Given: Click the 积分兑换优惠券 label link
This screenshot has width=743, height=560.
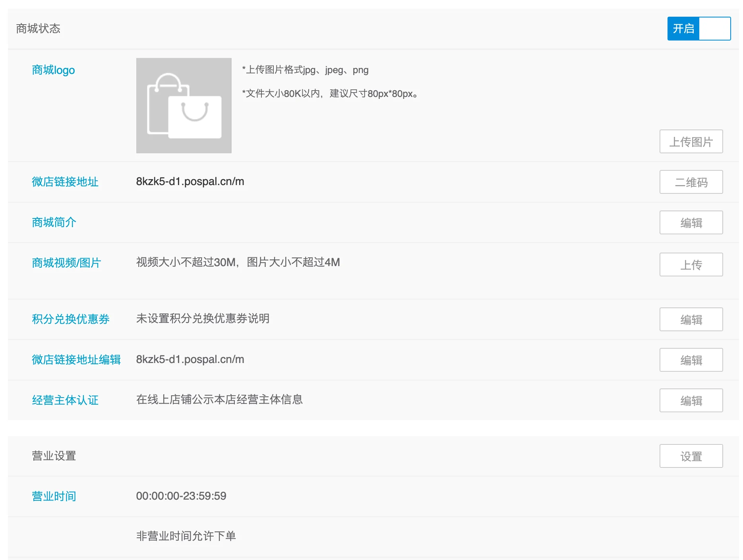Looking at the screenshot, I should 71,319.
